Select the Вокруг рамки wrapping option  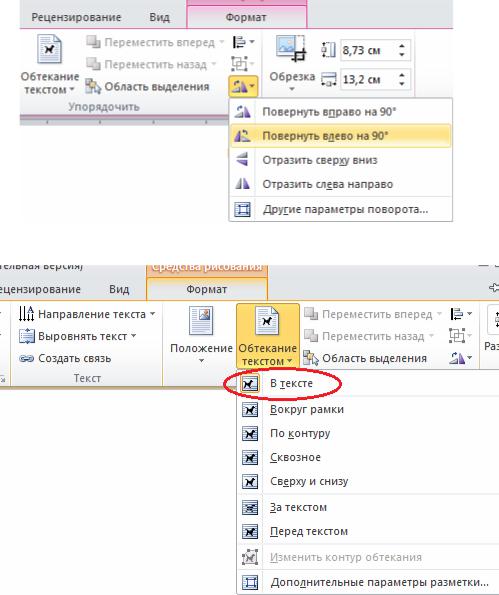click(368, 410)
